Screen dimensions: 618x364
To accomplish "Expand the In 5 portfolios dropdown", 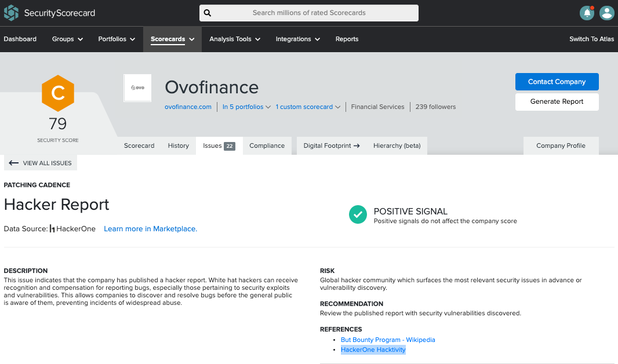I will [246, 107].
